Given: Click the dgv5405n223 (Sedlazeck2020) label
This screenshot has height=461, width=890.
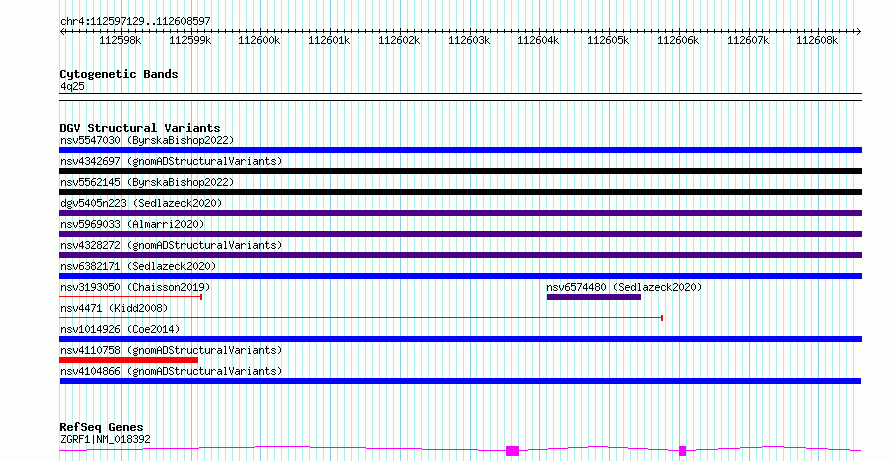Looking at the screenshot, I should [x=141, y=203].
